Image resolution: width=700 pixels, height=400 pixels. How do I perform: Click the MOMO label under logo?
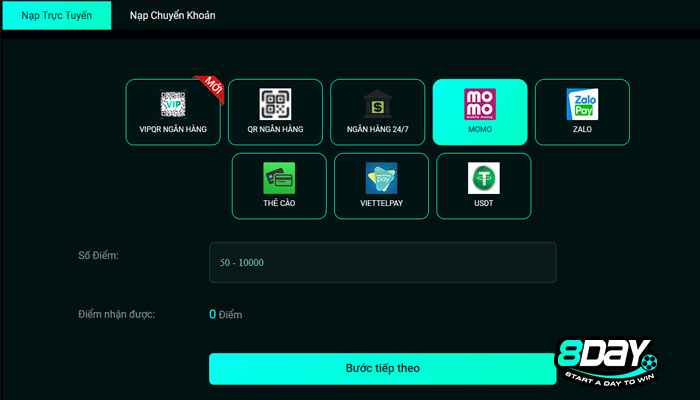point(480,129)
